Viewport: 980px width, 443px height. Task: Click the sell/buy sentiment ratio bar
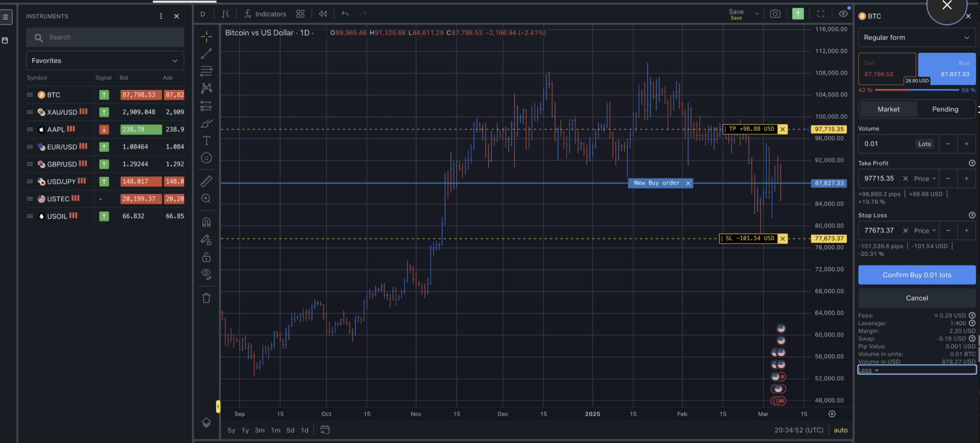pyautogui.click(x=916, y=90)
